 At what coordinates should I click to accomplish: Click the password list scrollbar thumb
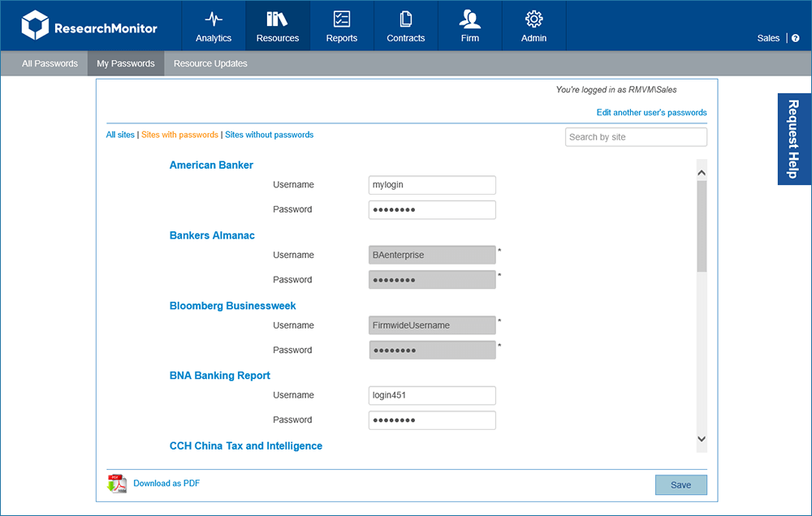click(702, 226)
